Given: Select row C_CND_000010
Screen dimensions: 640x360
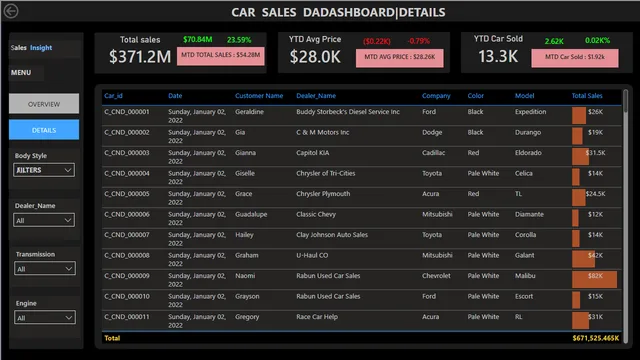Looking at the screenshot, I should pos(362,300).
